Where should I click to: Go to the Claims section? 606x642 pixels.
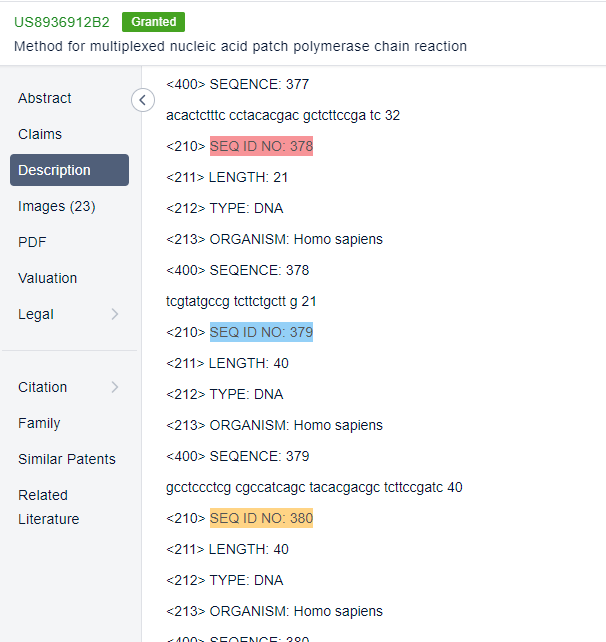click(x=40, y=134)
